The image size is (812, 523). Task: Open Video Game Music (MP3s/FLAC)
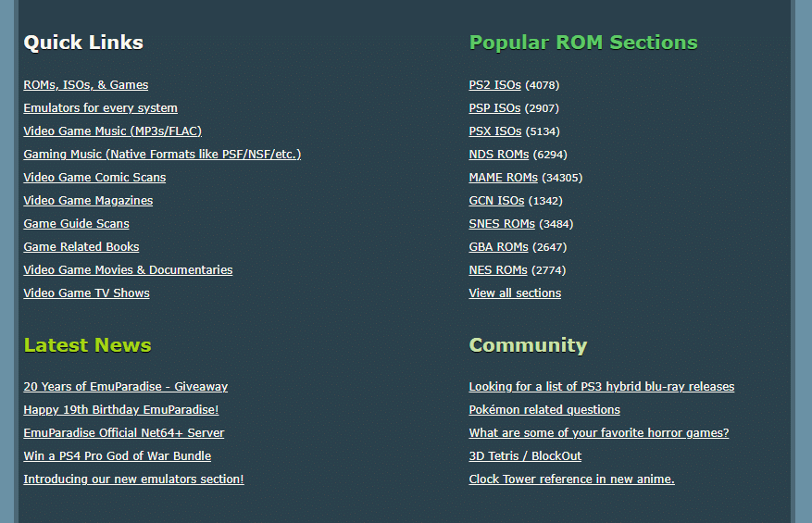112,131
